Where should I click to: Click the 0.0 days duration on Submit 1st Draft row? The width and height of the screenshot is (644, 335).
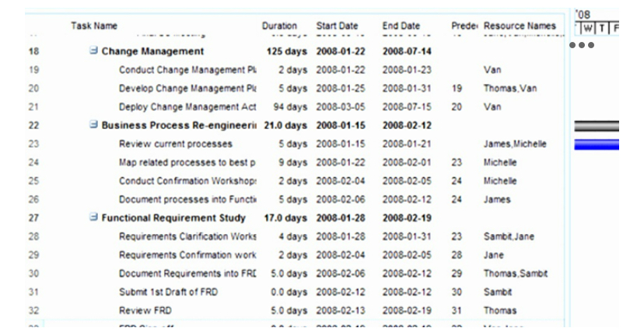pos(289,292)
